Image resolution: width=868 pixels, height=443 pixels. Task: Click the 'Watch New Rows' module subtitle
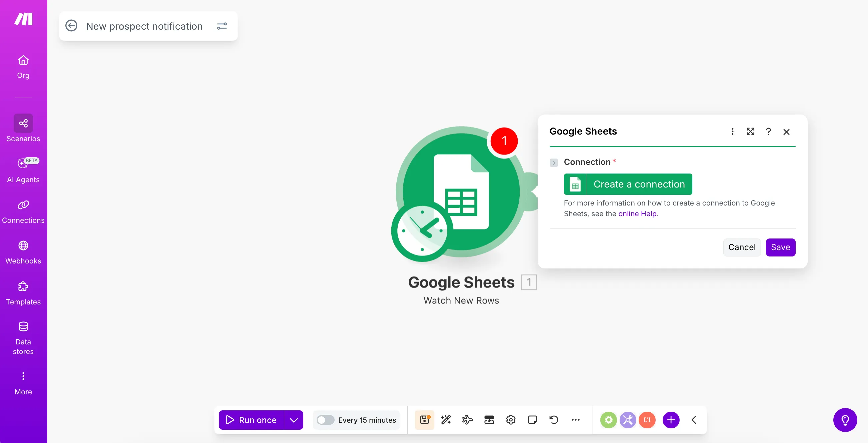(461, 300)
